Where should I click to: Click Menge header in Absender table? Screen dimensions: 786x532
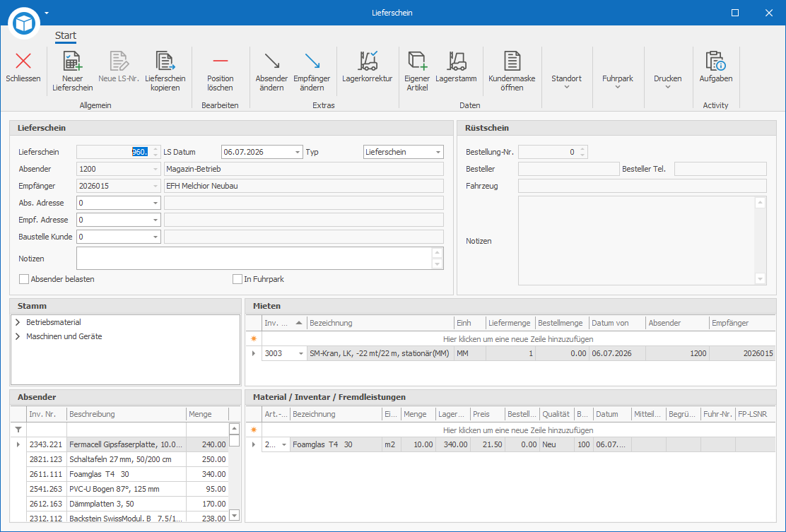[207, 414]
